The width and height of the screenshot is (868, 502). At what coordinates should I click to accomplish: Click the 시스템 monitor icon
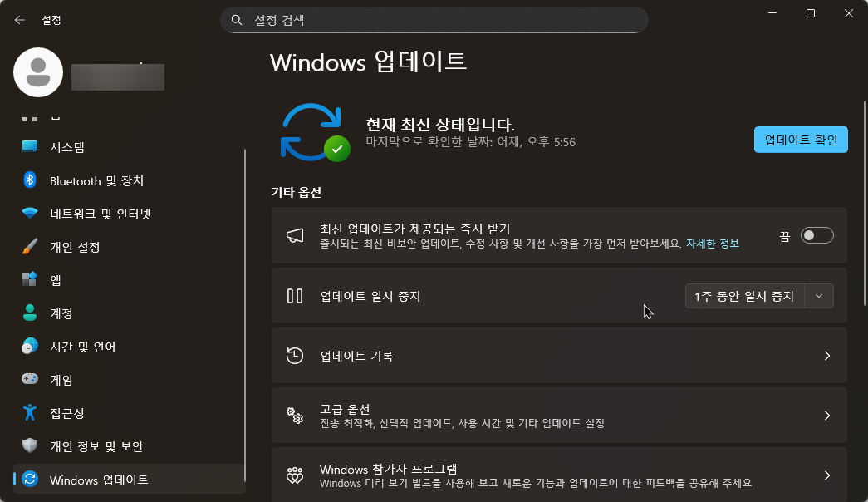coord(30,146)
